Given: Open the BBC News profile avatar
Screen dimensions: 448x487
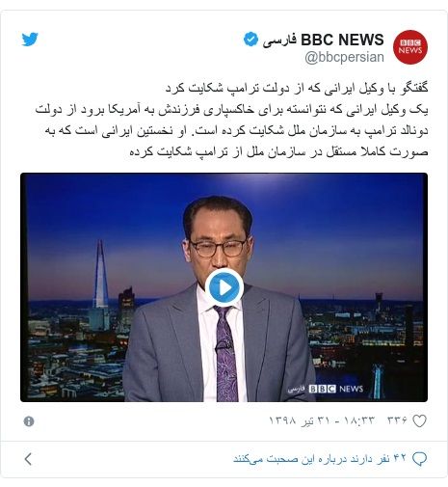Looking at the screenshot, I should [x=410, y=47].
